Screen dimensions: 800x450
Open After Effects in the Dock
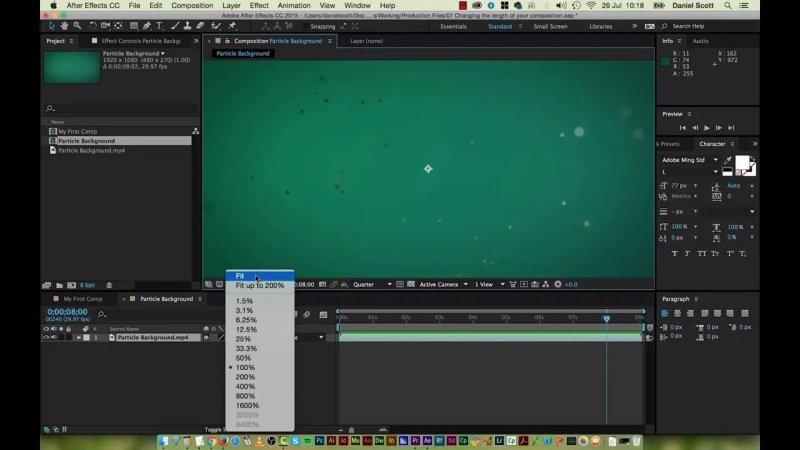(427, 441)
